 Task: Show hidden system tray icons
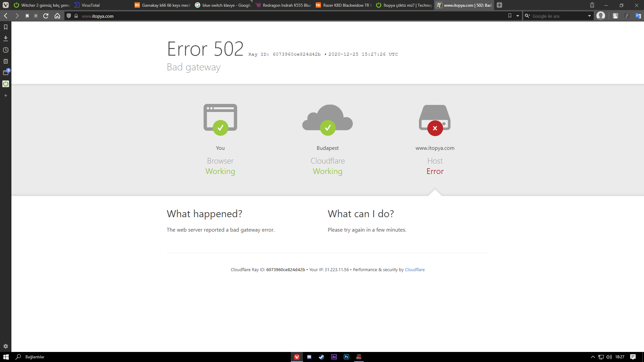coord(593,357)
